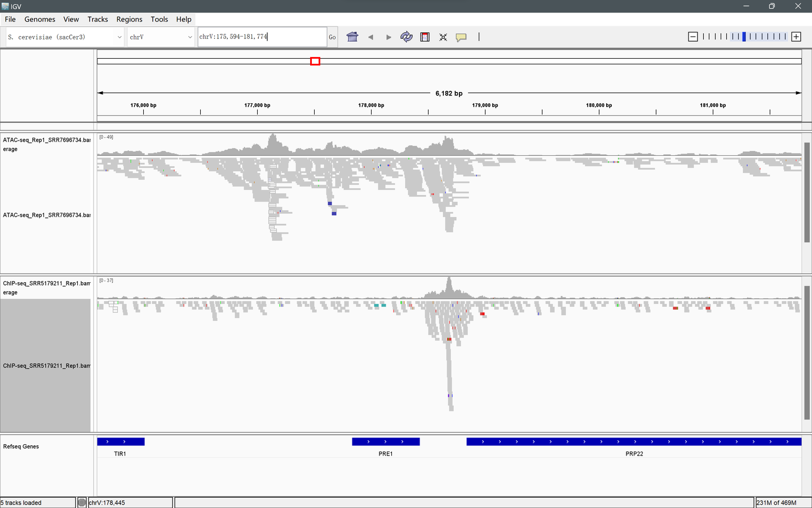Zoom out using the minus button

coord(692,36)
